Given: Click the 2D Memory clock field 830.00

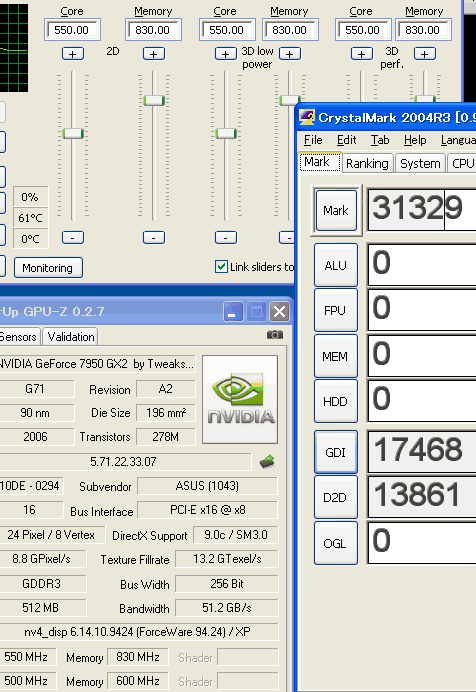Looking at the screenshot, I should coord(153,30).
